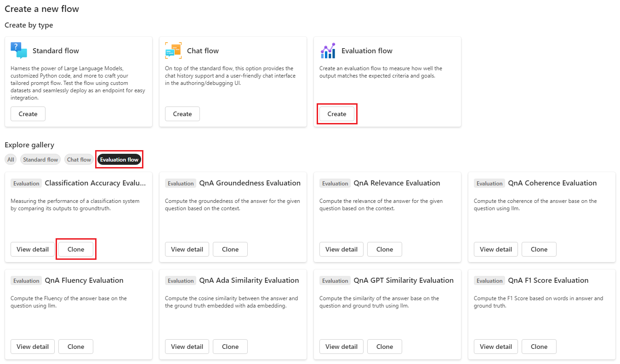View detail of QnA Fluency Evaluation
620x364 pixels.
click(x=33, y=347)
